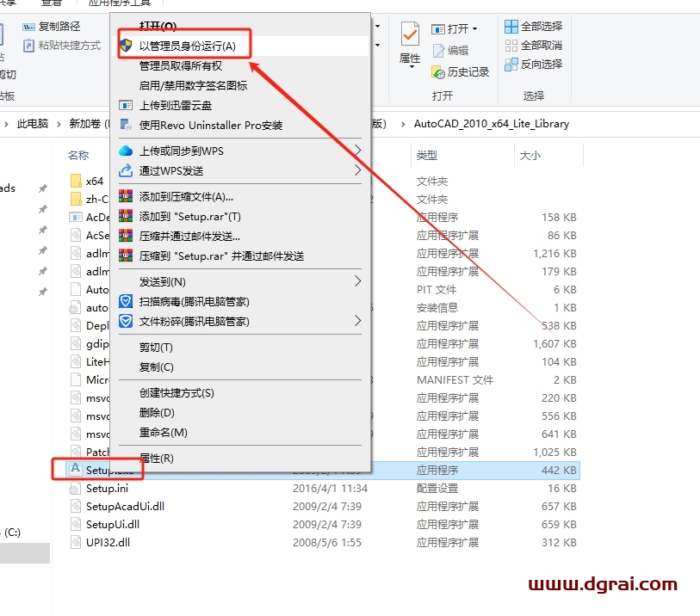Click the WPS share send icon

click(126, 170)
